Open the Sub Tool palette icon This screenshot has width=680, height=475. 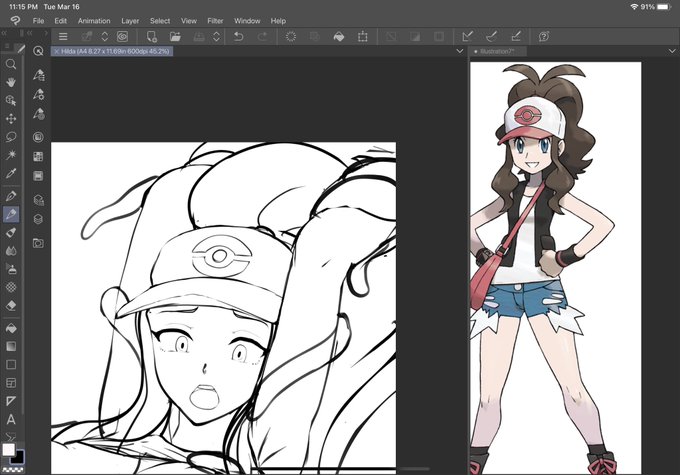(39, 75)
